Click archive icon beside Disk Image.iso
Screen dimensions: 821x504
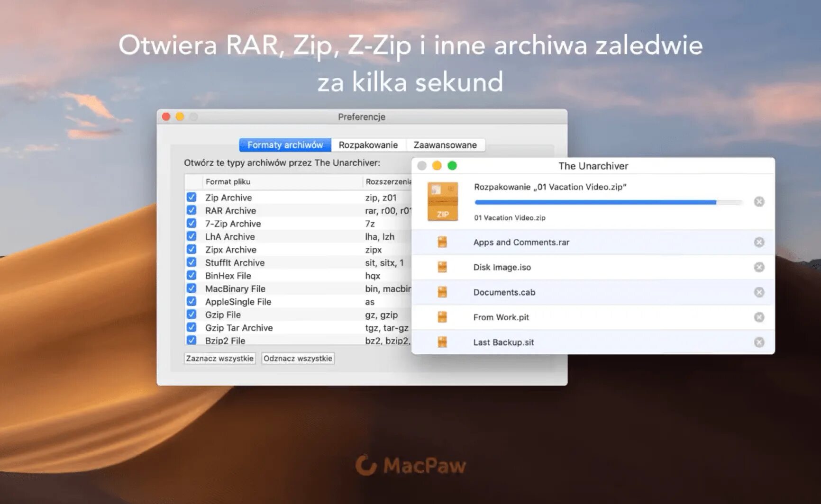[x=442, y=267]
